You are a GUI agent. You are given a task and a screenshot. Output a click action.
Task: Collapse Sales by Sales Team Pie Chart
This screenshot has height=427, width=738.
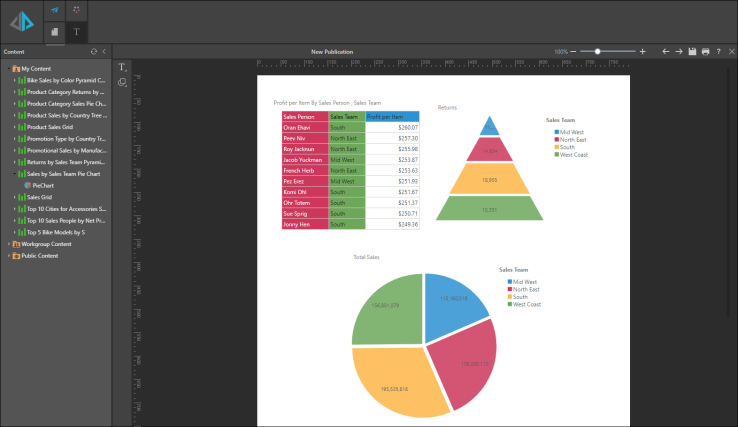14,174
